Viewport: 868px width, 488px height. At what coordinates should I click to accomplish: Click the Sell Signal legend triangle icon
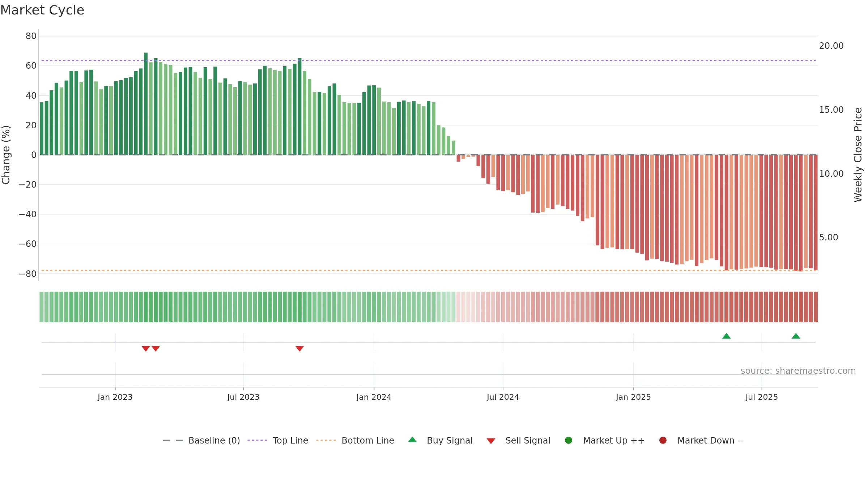[x=491, y=441]
